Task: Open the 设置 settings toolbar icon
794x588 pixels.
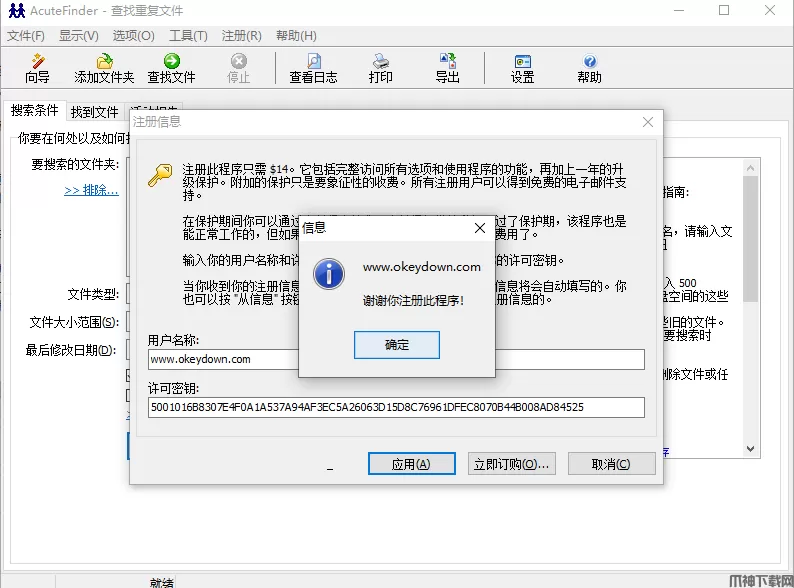Action: pyautogui.click(x=523, y=68)
